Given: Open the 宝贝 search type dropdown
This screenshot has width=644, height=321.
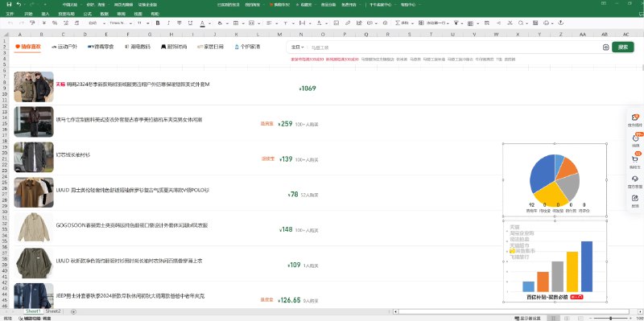Looking at the screenshot, I should 297,47.
